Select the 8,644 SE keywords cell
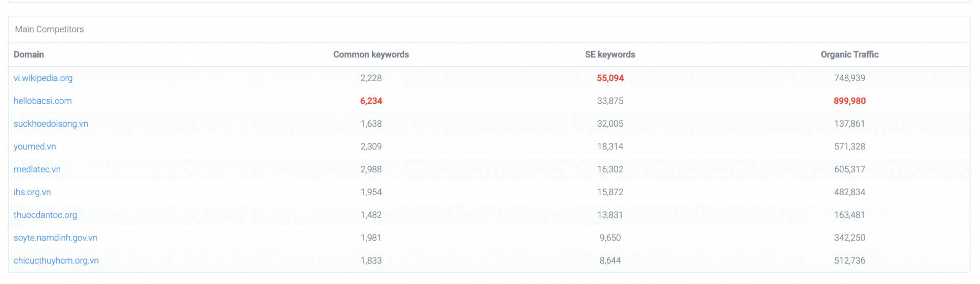980x284 pixels. point(610,261)
